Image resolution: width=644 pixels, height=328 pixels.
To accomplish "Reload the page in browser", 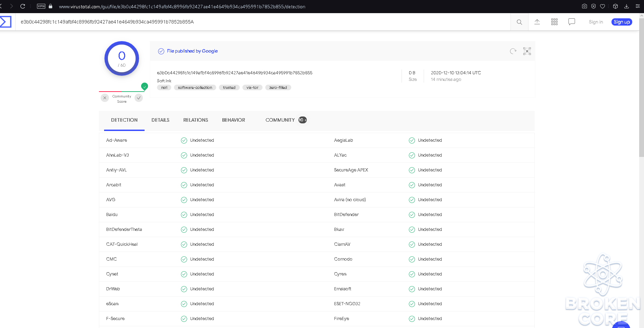I will pos(23,6).
